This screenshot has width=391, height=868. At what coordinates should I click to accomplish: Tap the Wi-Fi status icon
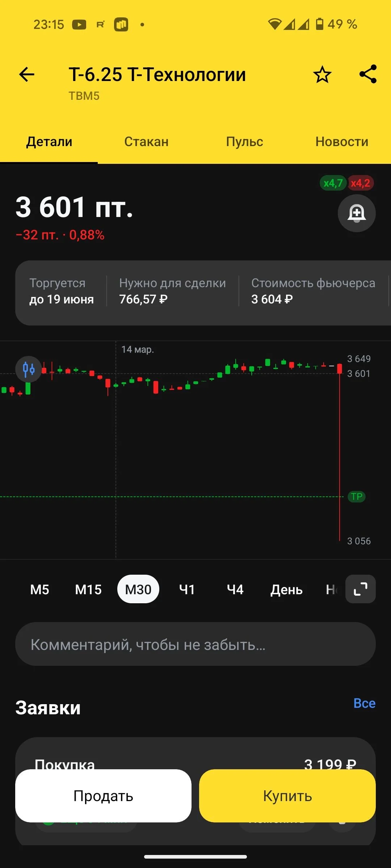(275, 24)
